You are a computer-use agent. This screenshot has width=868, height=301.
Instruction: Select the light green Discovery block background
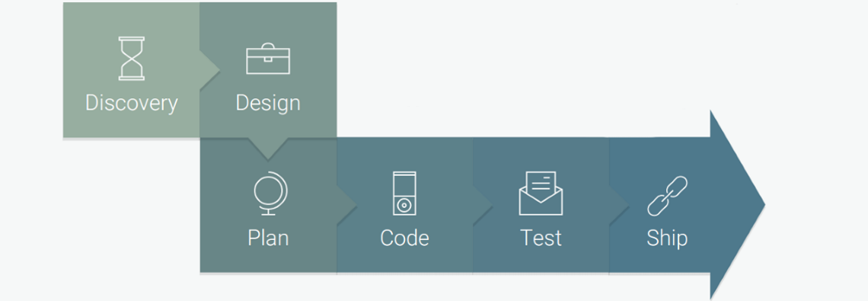(131, 70)
